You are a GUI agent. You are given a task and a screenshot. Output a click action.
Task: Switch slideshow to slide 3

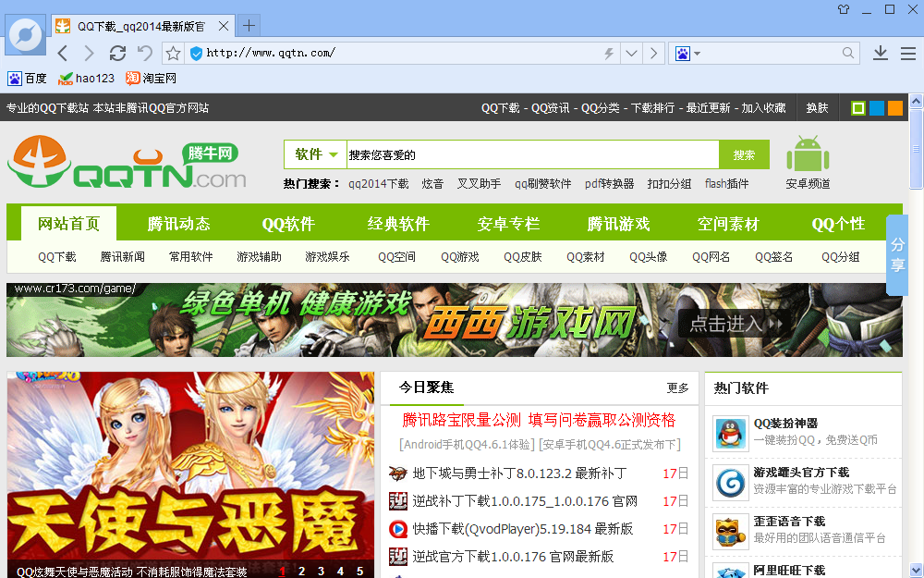[321, 571]
